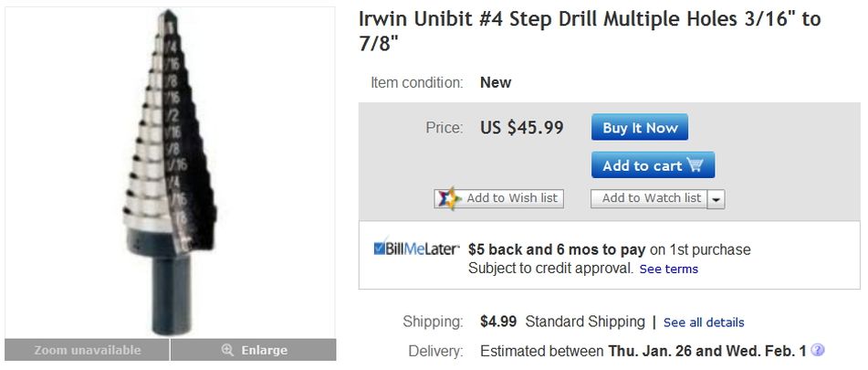The height and width of the screenshot is (370, 868).
Task: Open the Watch list dropdown arrow
Action: 716,199
